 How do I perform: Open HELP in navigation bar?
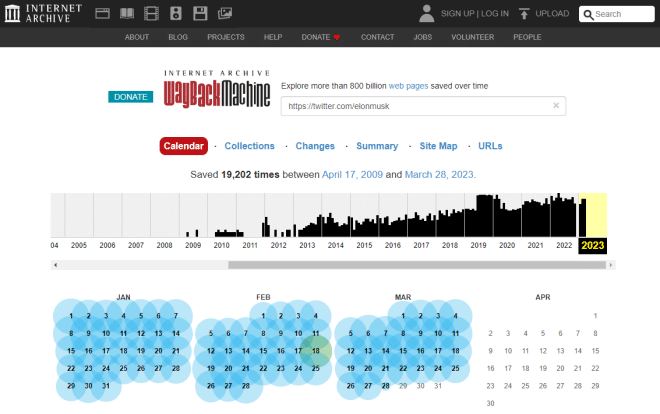[x=273, y=37]
